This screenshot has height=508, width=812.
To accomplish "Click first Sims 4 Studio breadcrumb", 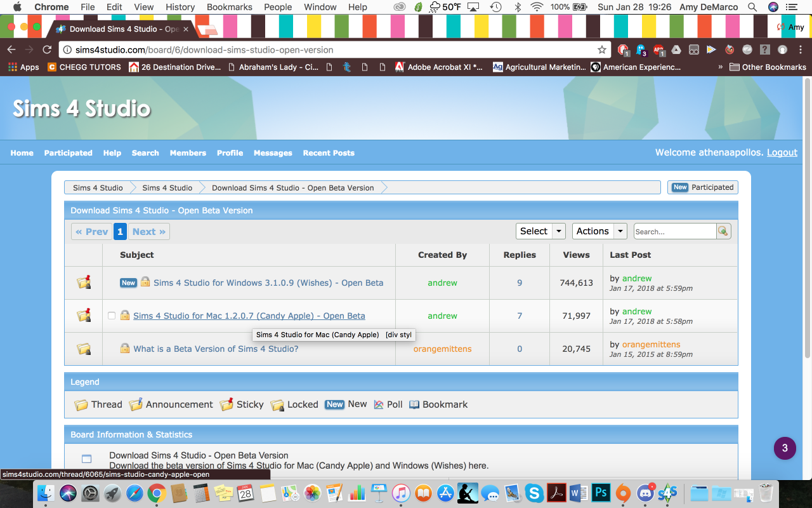I will (x=98, y=187).
